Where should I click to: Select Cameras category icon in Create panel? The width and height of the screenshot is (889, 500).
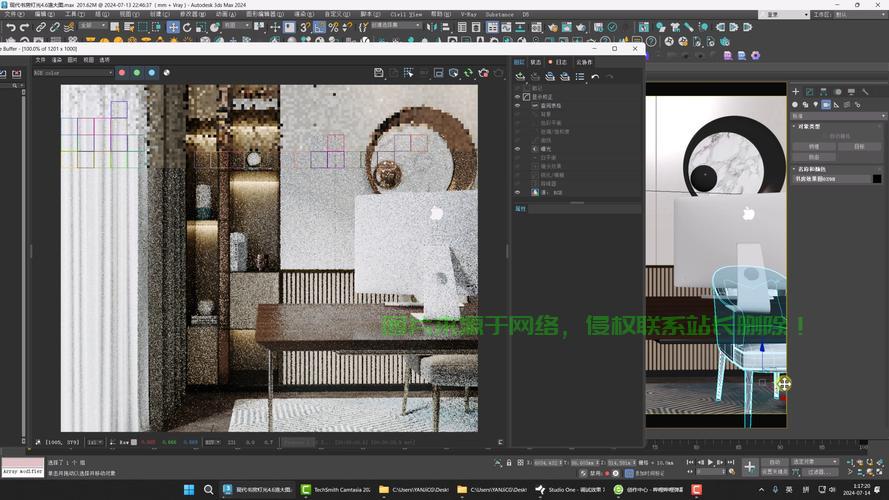826,105
